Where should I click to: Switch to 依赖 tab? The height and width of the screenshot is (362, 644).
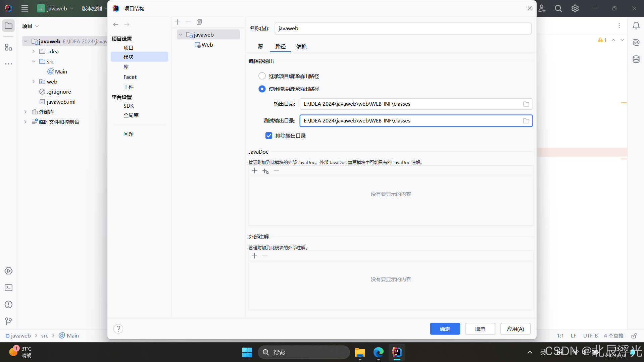tap(301, 47)
